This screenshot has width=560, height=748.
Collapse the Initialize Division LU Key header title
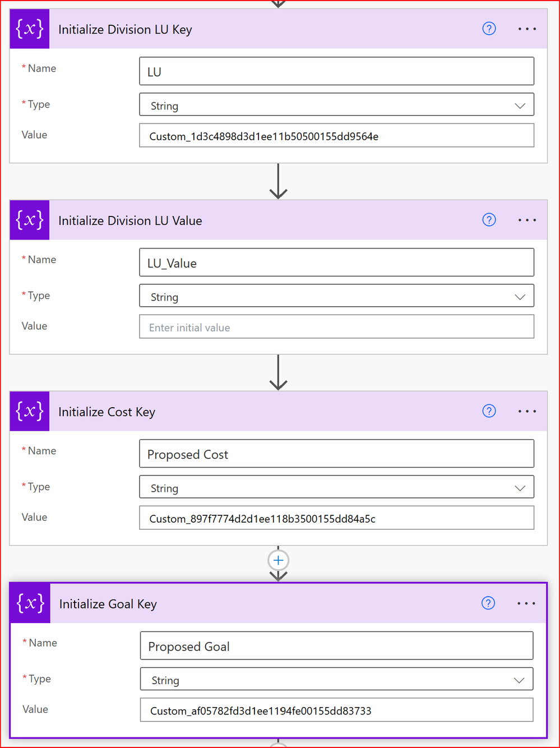click(x=125, y=30)
